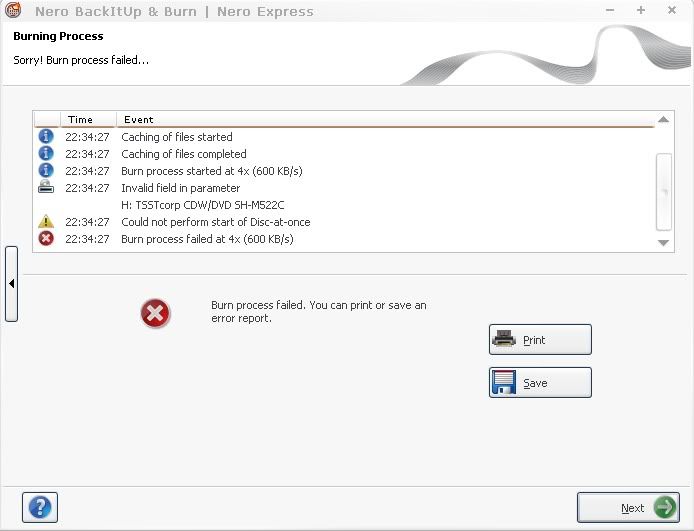
Task: Click the Nero flame application icon
Action: (12, 10)
